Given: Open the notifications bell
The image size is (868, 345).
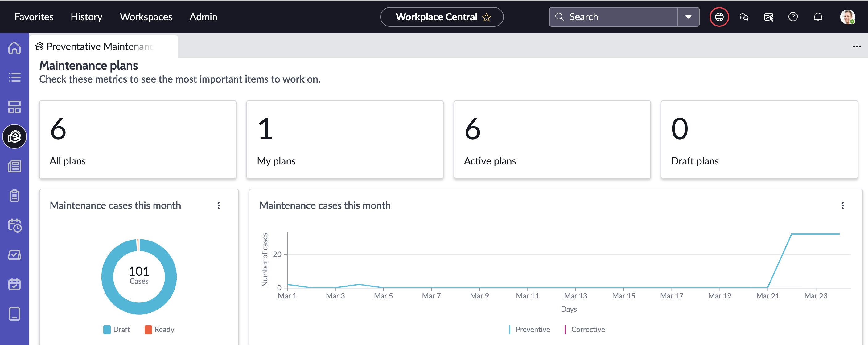Looking at the screenshot, I should (818, 17).
